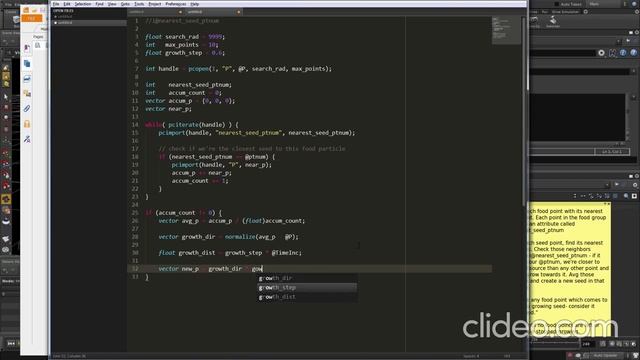The height and width of the screenshot is (360, 640).
Task: Click the search magnifier icon in network toolbar
Action: click(x=626, y=196)
